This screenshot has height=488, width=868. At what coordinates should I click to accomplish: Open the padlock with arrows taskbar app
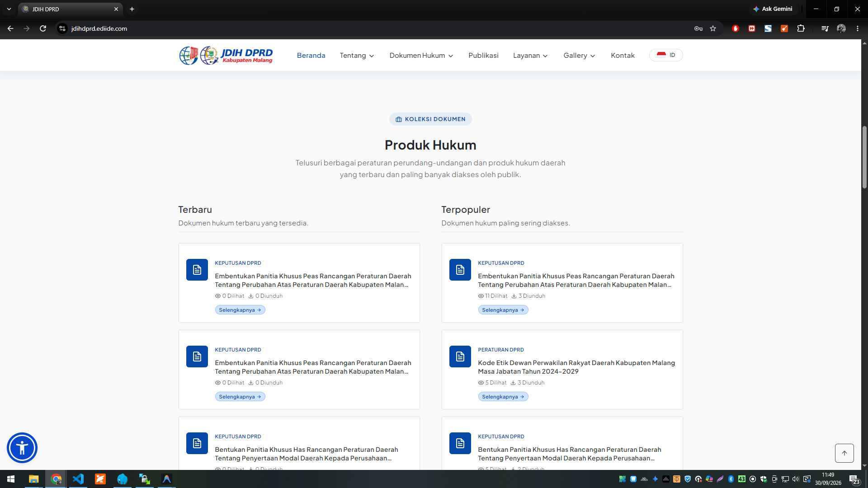click(145, 479)
